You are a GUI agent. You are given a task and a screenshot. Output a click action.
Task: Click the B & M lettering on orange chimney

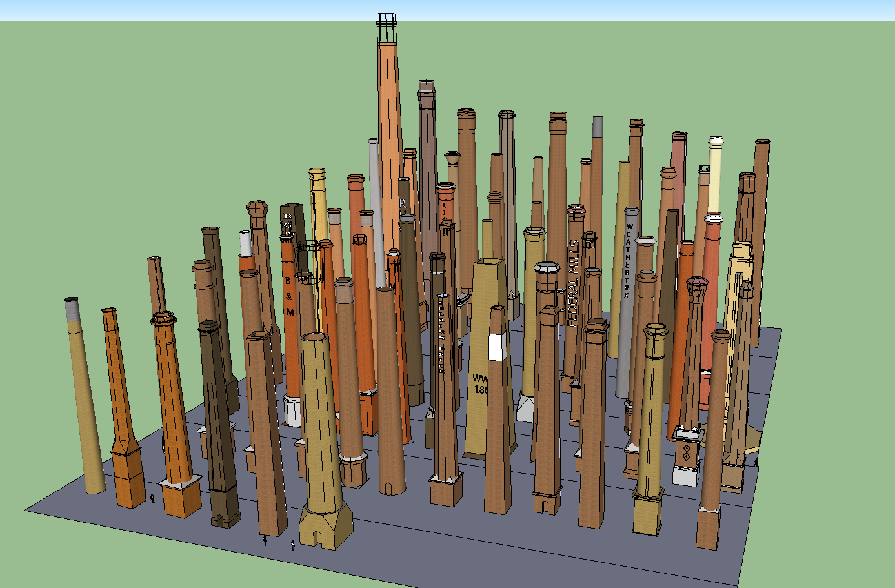click(289, 296)
